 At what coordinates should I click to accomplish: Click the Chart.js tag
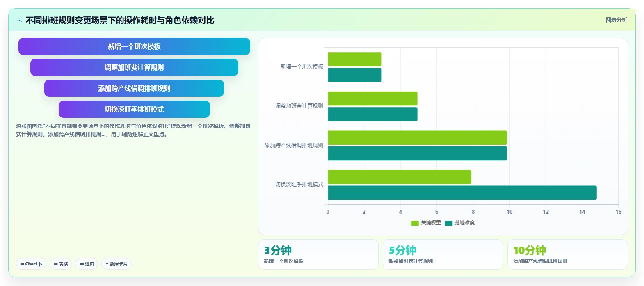pyautogui.click(x=31, y=264)
